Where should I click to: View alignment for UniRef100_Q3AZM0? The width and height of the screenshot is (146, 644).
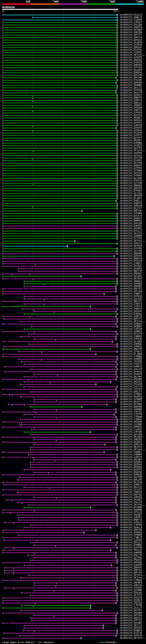click(131, 226)
